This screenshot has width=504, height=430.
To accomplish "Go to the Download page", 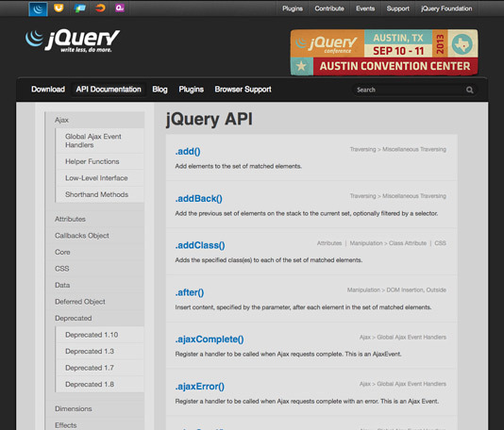I will pyautogui.click(x=48, y=90).
